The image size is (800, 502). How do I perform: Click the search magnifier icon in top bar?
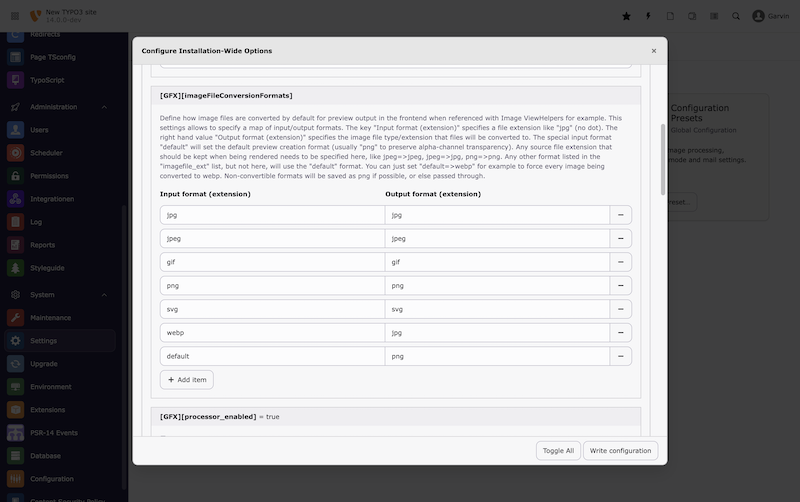pyautogui.click(x=736, y=16)
